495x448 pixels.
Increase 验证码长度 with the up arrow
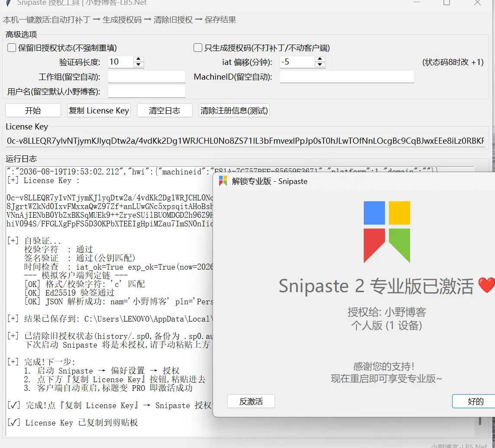coord(138,59)
